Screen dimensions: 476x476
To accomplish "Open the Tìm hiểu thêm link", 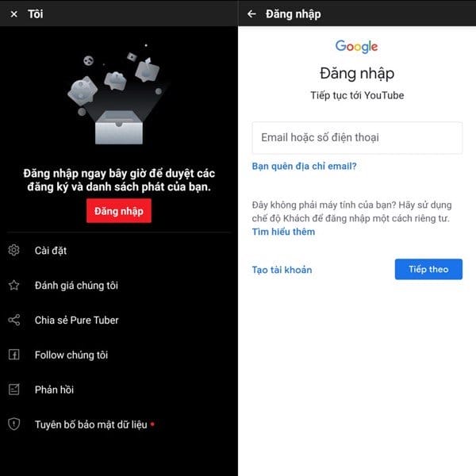I will pyautogui.click(x=283, y=232).
